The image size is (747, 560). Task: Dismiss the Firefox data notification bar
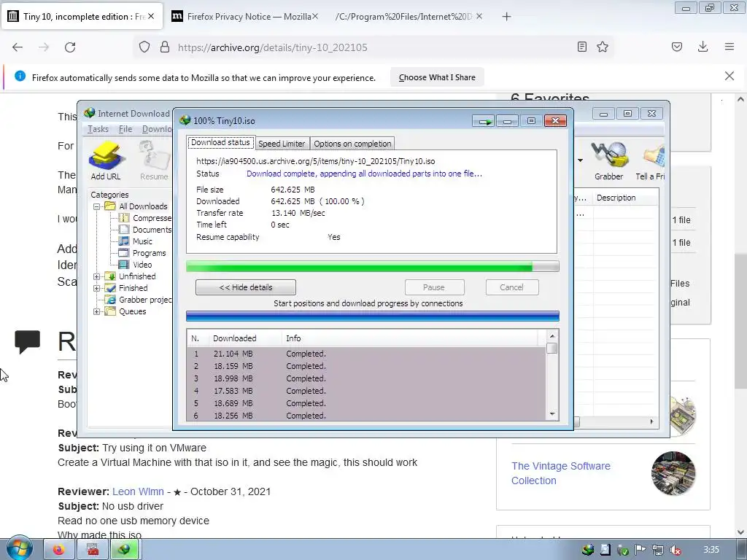729,76
